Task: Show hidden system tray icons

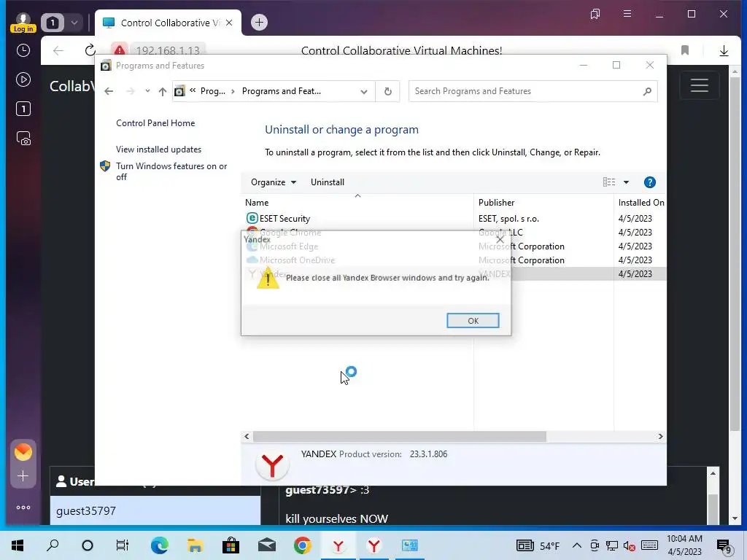Action: 576,545
